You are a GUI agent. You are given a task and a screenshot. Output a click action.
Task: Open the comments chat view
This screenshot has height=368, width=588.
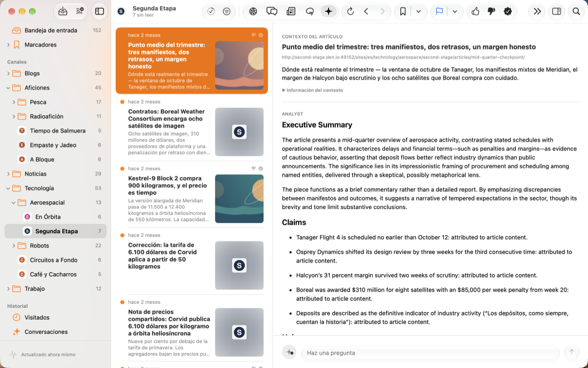[272, 11]
